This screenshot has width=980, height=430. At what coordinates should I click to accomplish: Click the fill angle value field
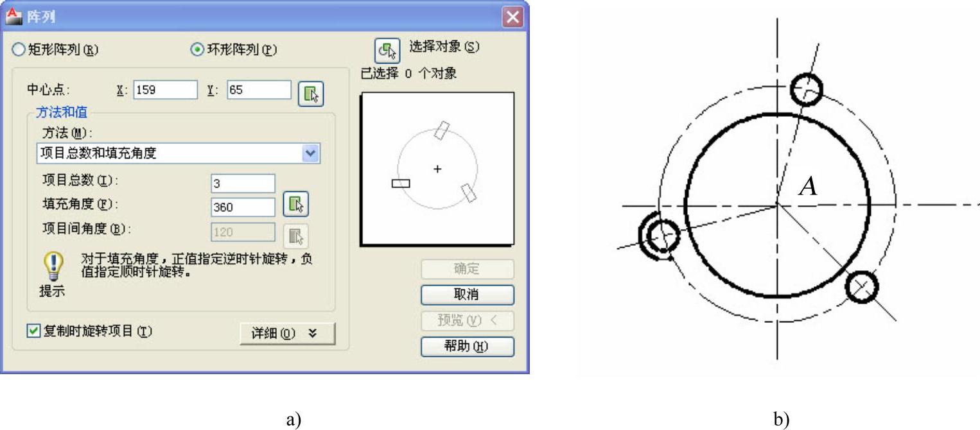[243, 207]
